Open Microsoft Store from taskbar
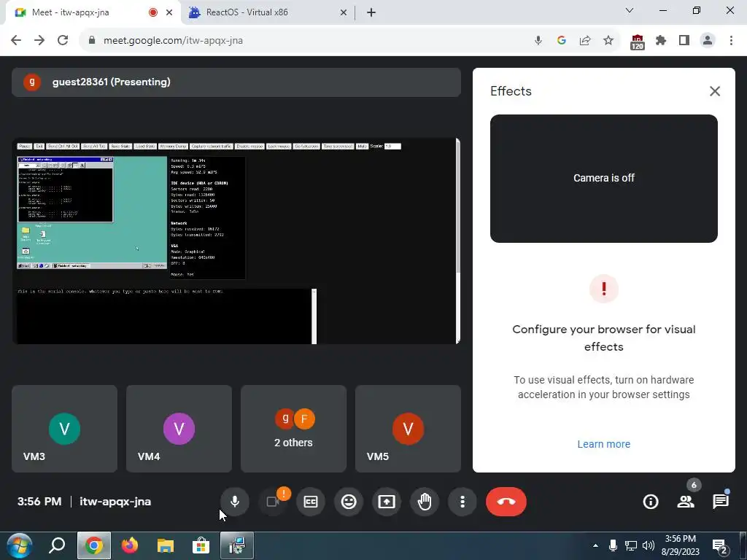Image resolution: width=747 pixels, height=560 pixels. 201,545
